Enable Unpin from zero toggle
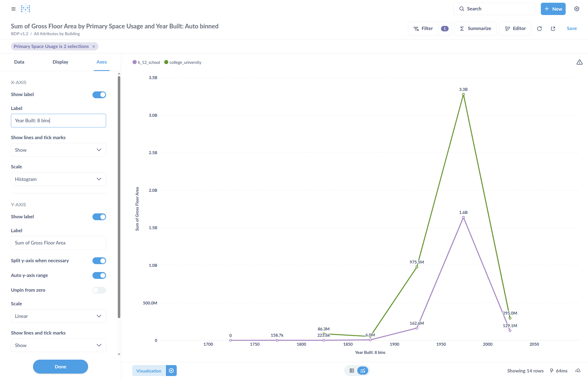This screenshot has height=379, width=588. click(x=99, y=290)
